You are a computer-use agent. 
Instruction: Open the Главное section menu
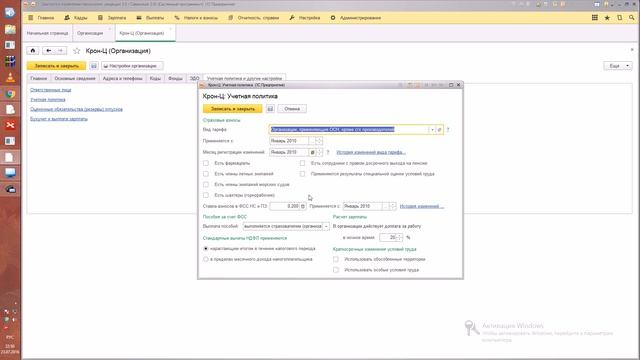pos(41,18)
